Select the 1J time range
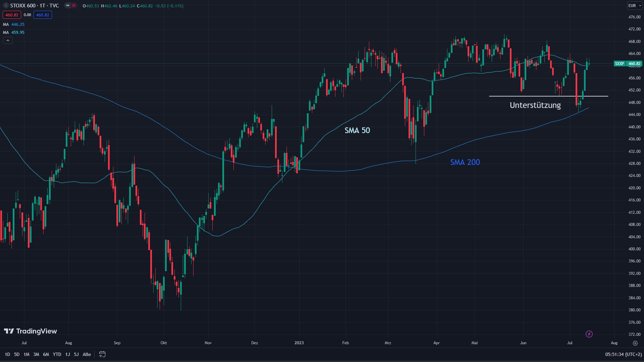 (67, 354)
